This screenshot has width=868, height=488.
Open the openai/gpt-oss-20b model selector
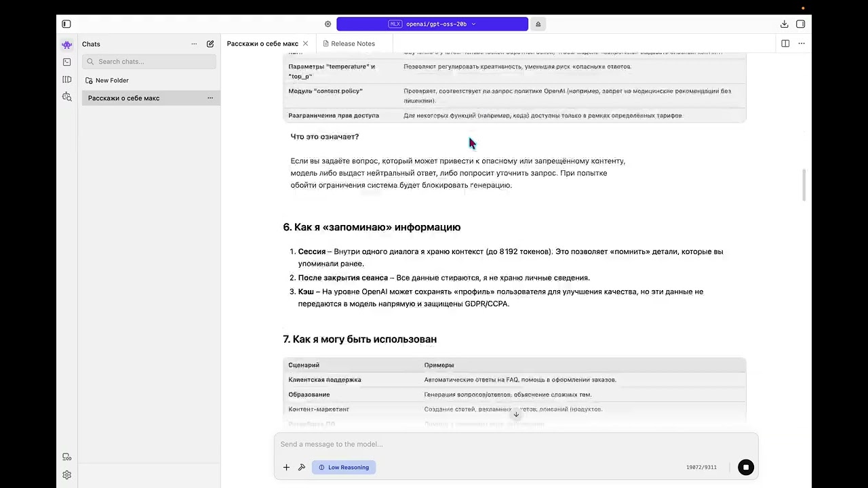click(x=432, y=24)
